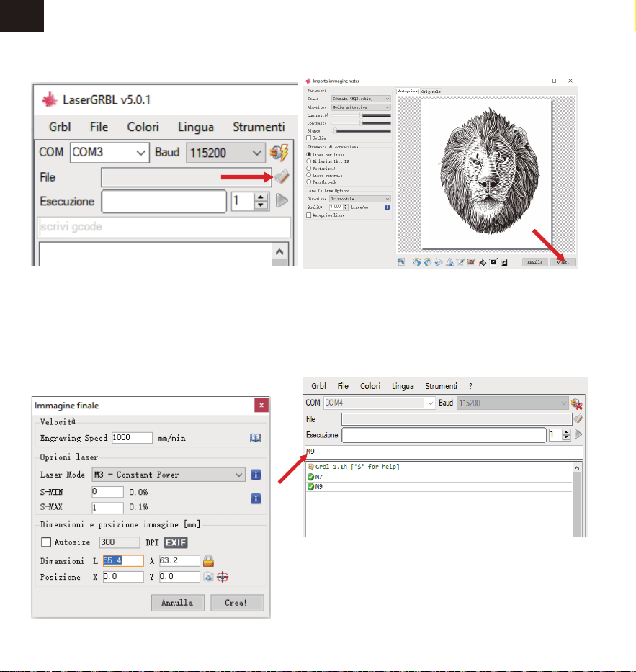
Task: Invert colors icon in raster import toolbar
Action: pos(504,262)
